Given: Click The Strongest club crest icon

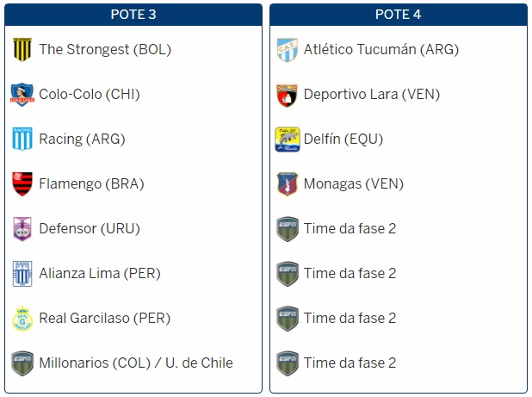Looking at the screenshot, I should click(x=22, y=50).
